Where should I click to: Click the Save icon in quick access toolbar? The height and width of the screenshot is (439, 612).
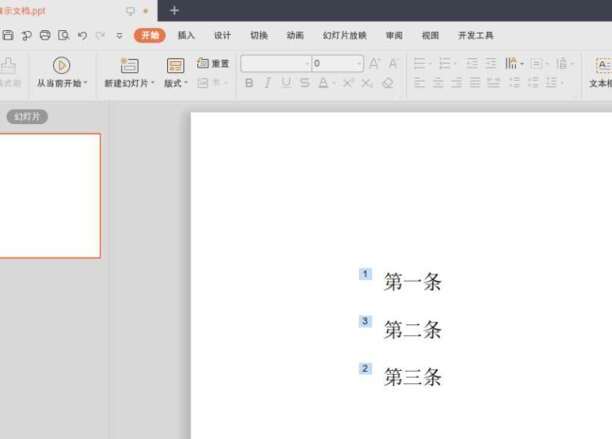(8, 36)
